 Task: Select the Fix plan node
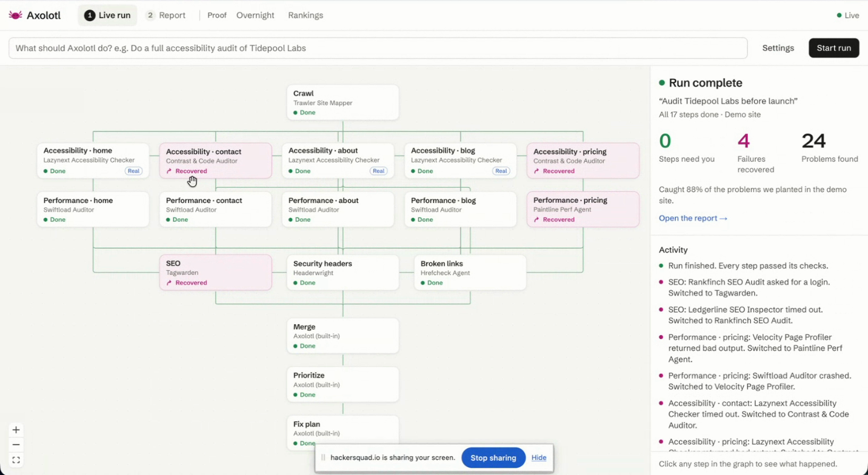tap(343, 433)
